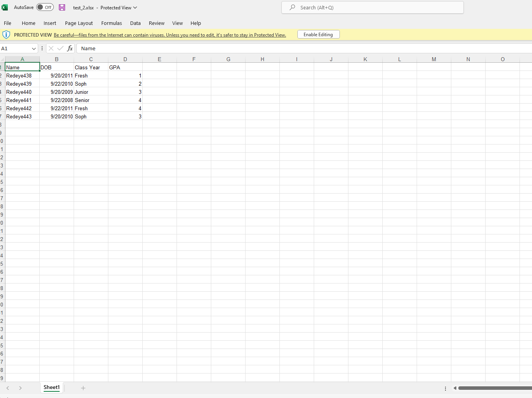Click the Insert Function fx icon

point(70,48)
